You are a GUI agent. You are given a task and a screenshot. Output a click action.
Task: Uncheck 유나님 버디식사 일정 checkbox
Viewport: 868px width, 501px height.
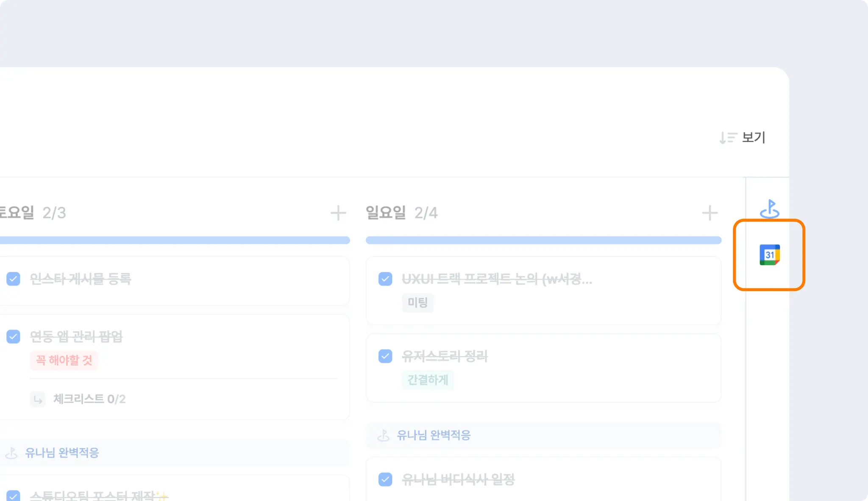(385, 479)
